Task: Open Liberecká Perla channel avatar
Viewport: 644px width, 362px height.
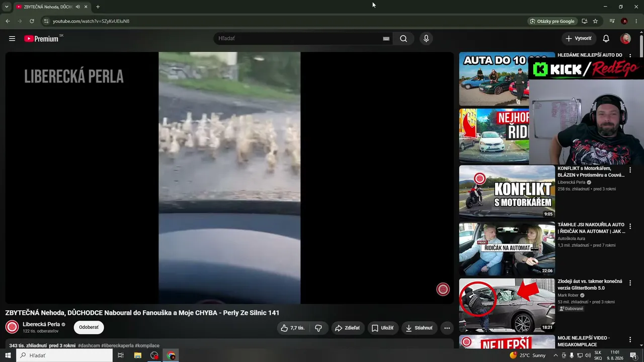Action: click(12, 327)
